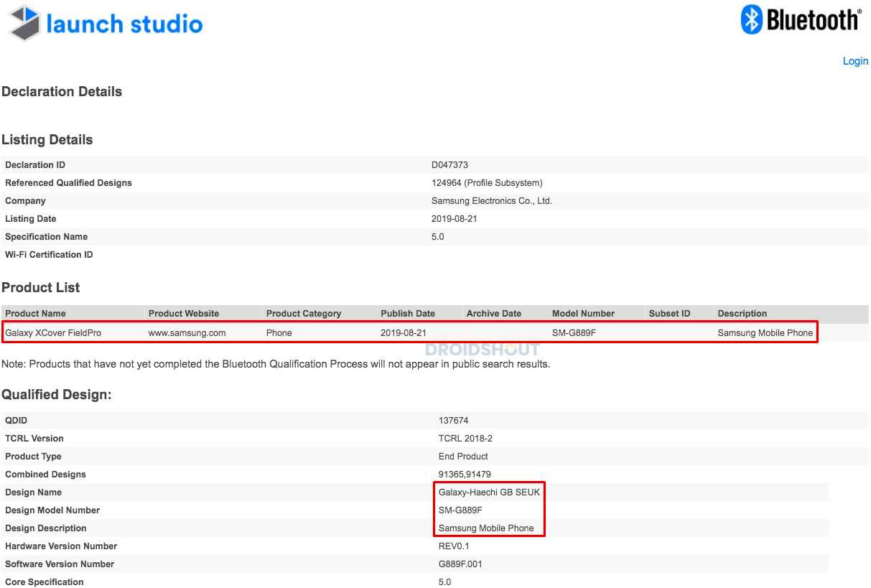This screenshot has height=588, width=871.
Task: Select the Product Website column header
Action: (184, 314)
